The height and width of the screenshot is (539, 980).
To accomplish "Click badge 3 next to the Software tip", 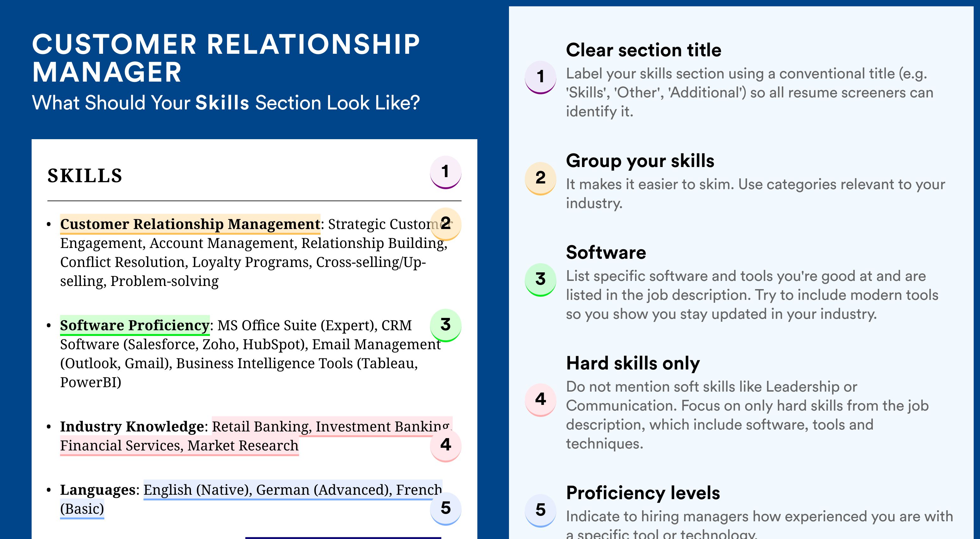I will tap(541, 280).
